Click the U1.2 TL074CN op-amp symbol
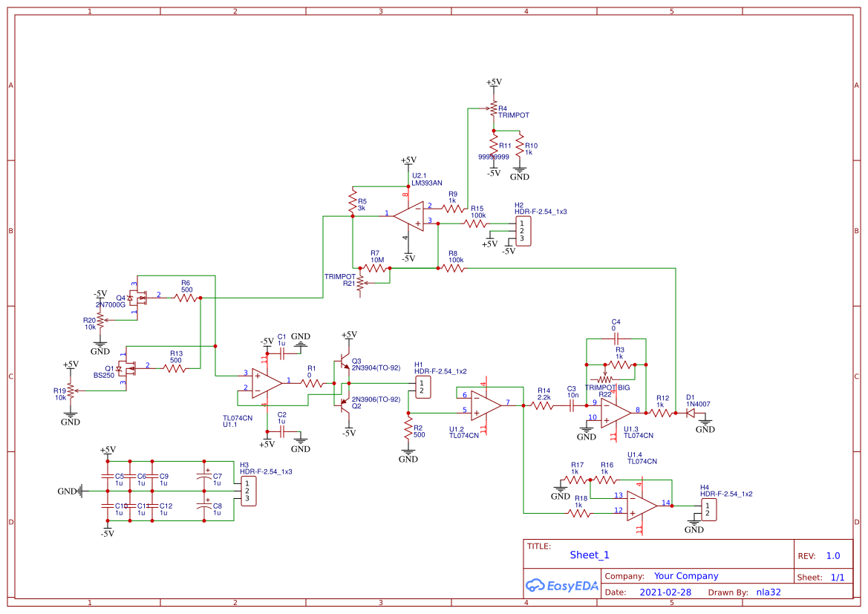The width and height of the screenshot is (868, 614). click(486, 405)
